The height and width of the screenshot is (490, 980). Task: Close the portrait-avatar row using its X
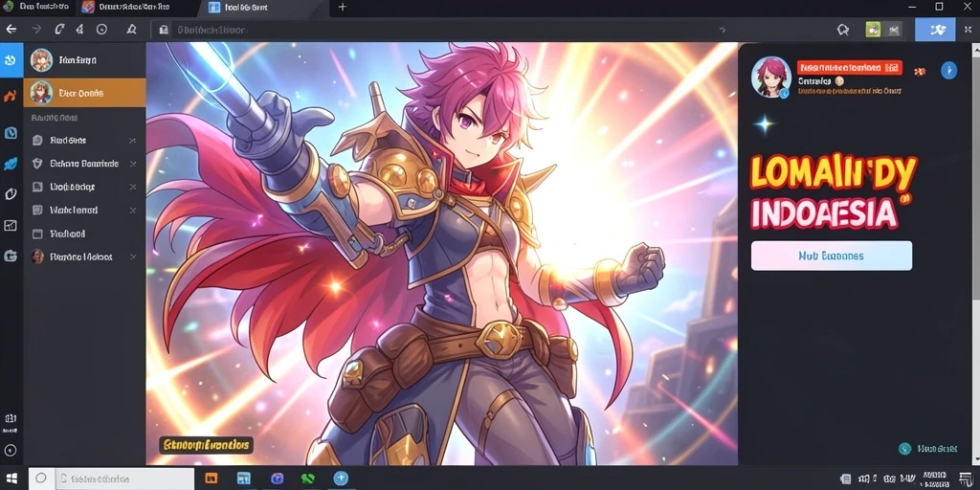point(132,256)
